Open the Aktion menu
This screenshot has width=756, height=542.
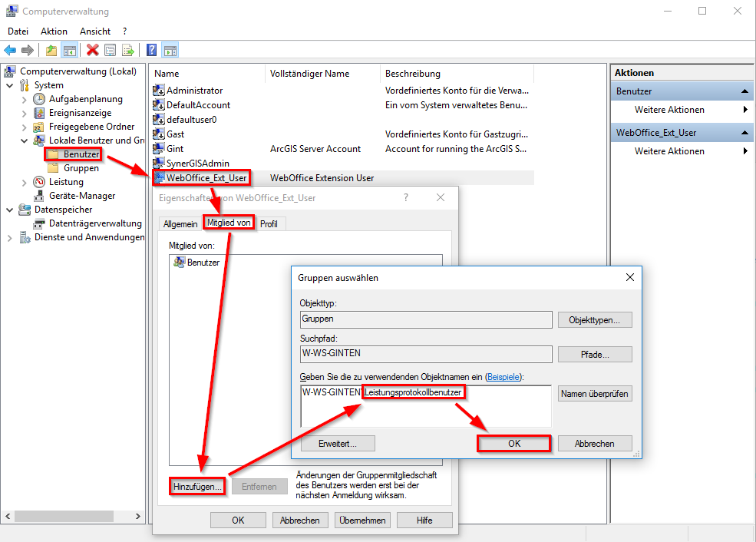pos(54,31)
